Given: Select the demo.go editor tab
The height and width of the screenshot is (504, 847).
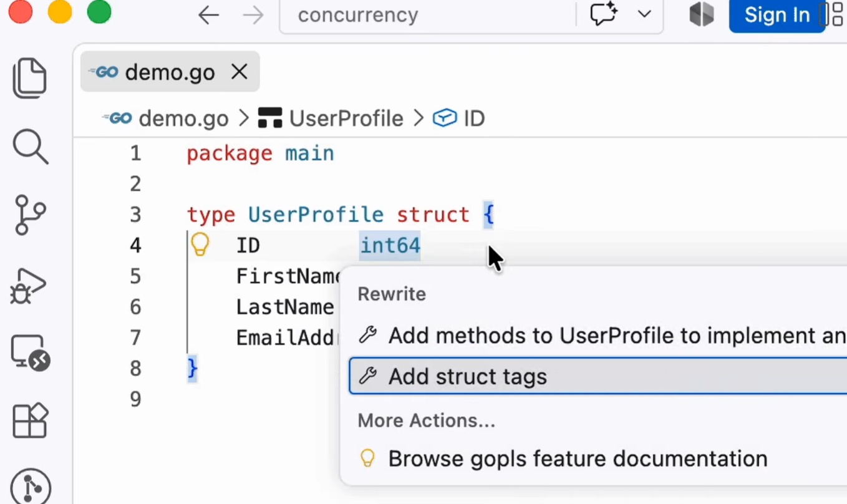Looking at the screenshot, I should coord(170,72).
